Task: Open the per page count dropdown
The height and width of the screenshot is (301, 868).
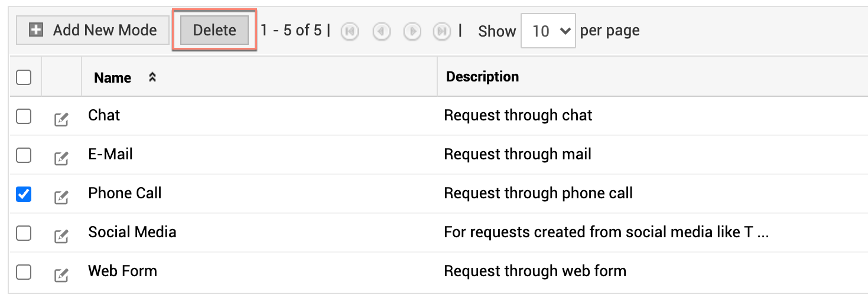Action: click(x=548, y=31)
